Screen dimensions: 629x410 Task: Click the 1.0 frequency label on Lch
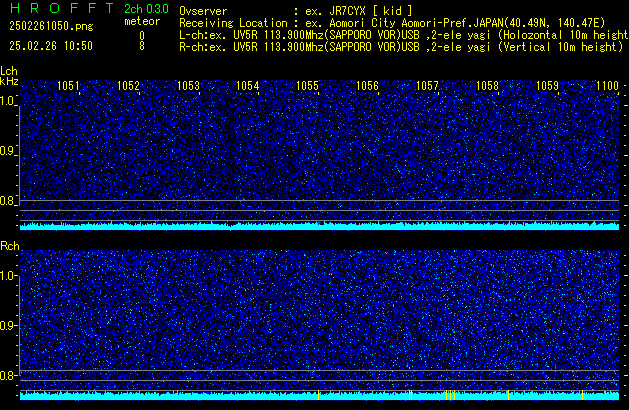pos(7,101)
